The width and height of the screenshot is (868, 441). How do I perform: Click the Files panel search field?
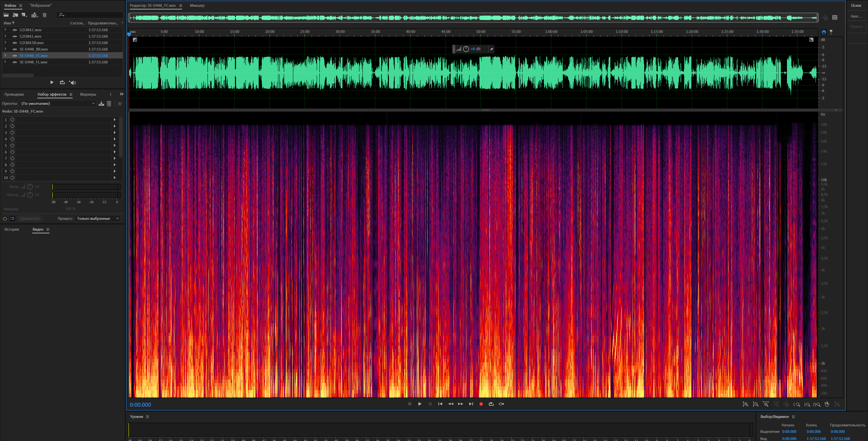pos(92,15)
